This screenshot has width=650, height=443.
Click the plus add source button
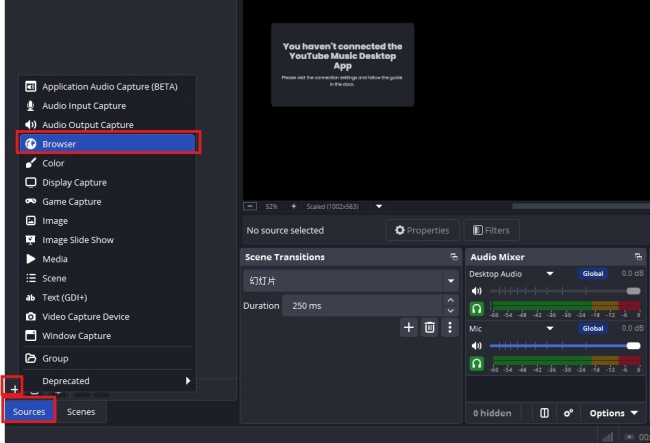(x=14, y=389)
